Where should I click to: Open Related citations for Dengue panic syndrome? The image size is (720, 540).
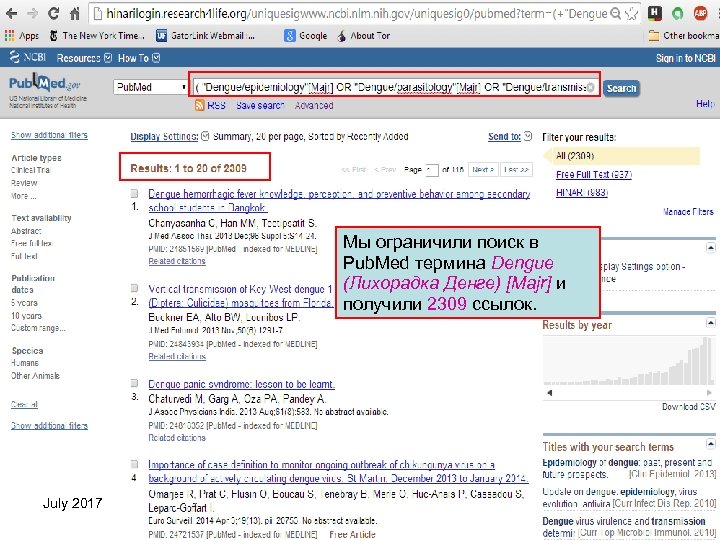click(x=177, y=438)
